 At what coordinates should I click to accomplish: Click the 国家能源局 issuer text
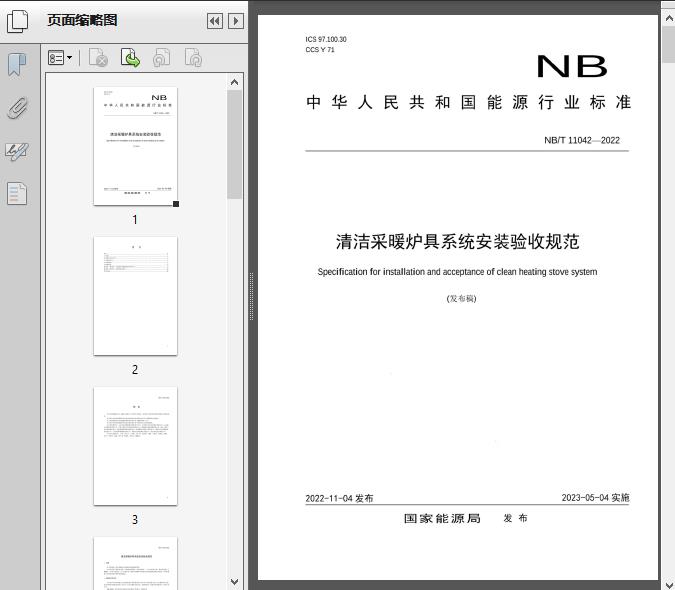[442, 519]
